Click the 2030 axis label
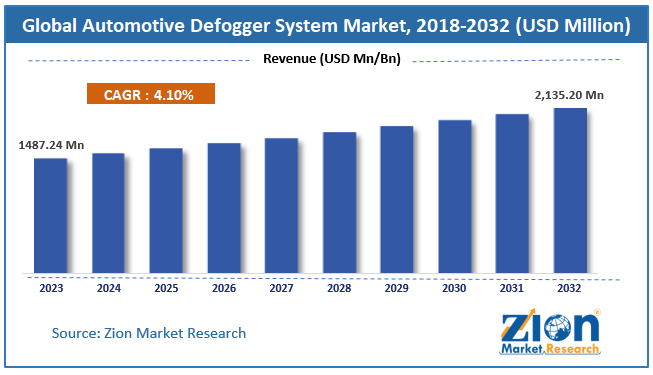 [x=454, y=288]
